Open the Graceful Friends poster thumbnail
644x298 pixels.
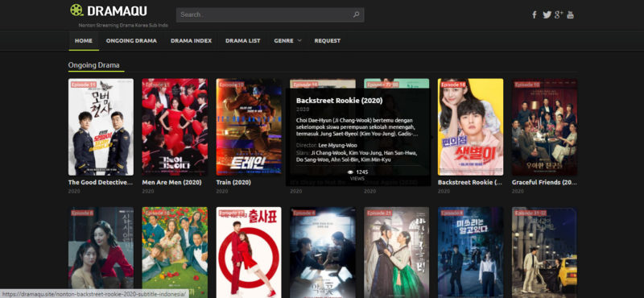544,127
